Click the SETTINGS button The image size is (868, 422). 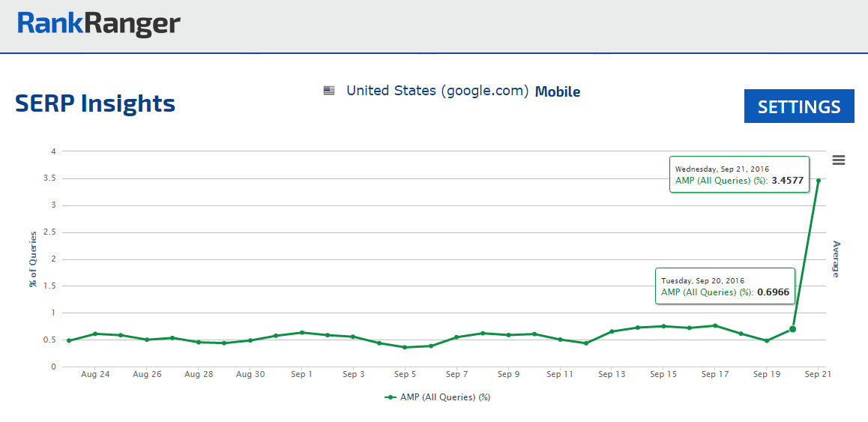799,106
